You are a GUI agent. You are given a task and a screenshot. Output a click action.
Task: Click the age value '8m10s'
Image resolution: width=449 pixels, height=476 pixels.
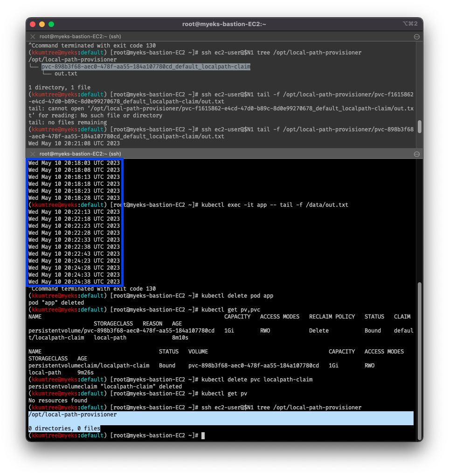[180, 338]
